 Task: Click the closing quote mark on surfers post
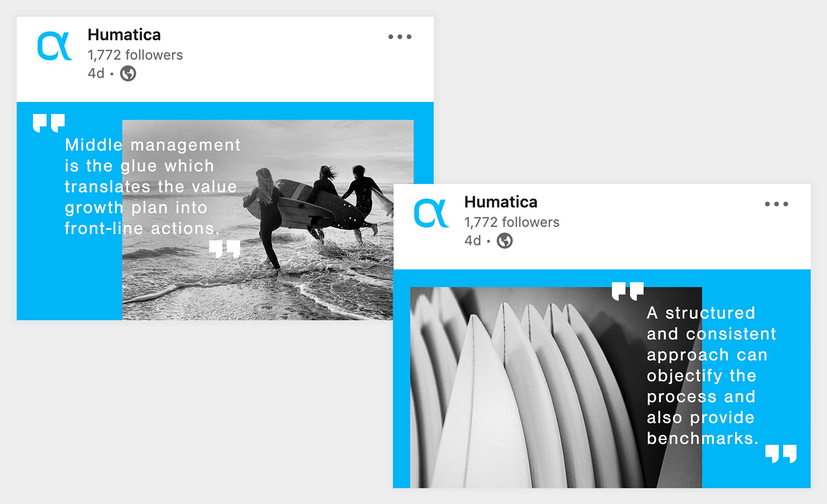224,249
